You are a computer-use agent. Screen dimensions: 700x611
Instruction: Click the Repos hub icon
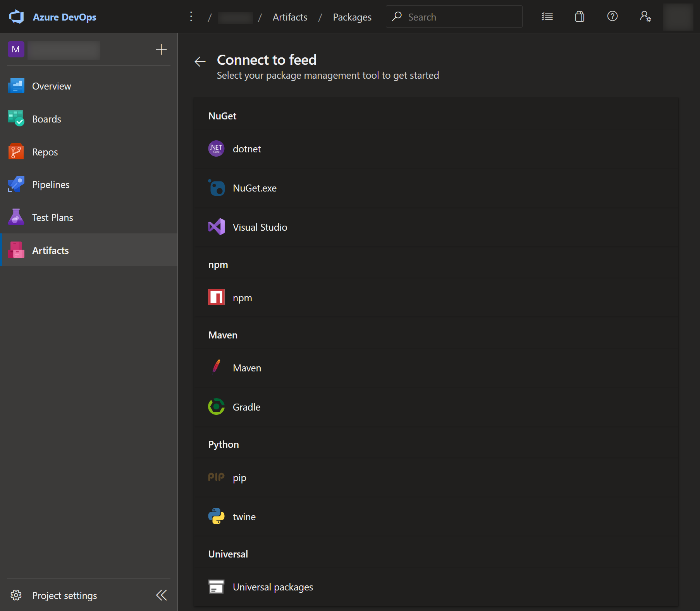pos(16,152)
